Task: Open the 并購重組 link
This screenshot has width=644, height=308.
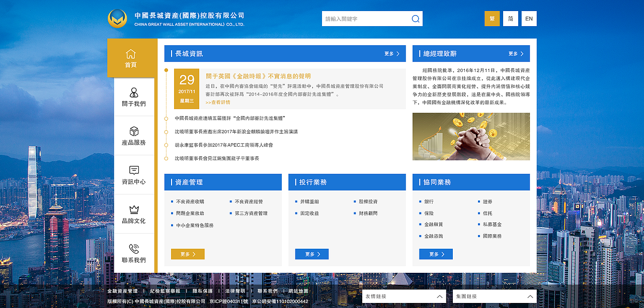Action: [309, 201]
